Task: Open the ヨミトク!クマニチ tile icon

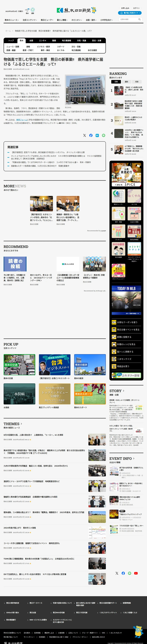Action: coord(134,249)
